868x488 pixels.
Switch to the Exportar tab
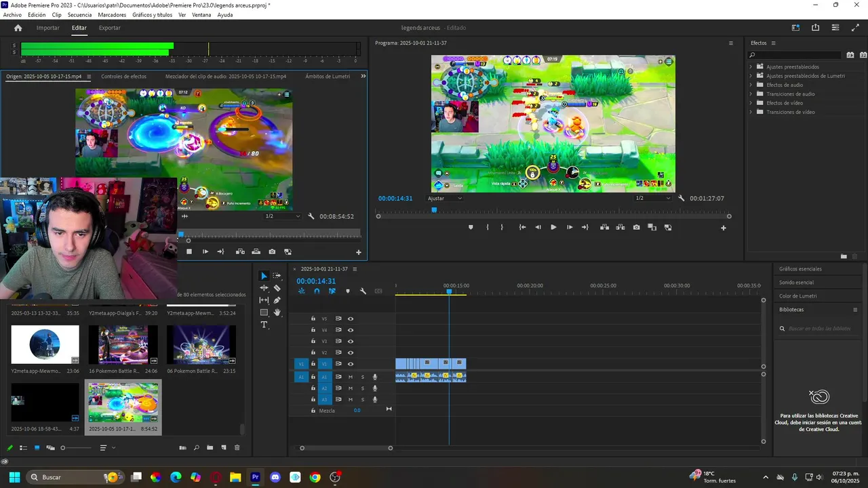[109, 28]
